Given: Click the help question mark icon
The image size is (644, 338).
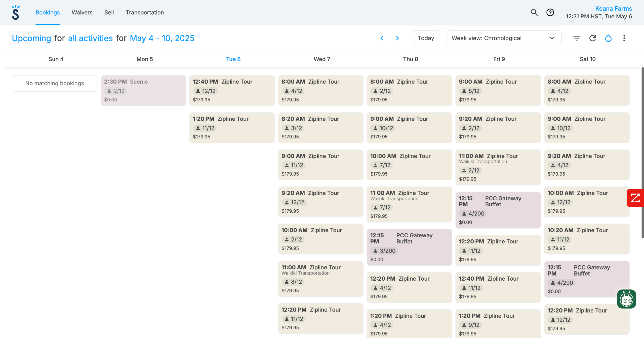Looking at the screenshot, I should (550, 12).
